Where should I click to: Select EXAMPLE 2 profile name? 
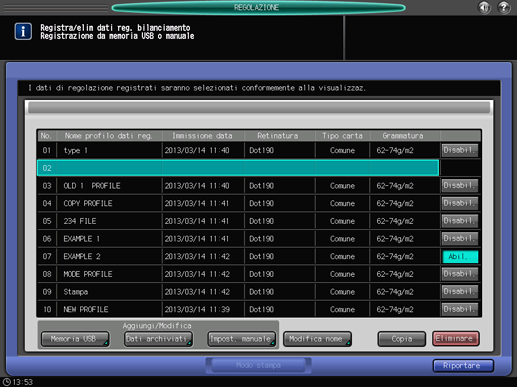pos(82,256)
